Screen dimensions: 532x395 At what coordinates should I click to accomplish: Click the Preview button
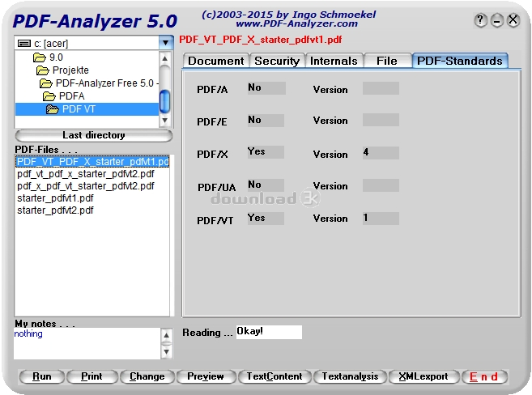click(206, 376)
